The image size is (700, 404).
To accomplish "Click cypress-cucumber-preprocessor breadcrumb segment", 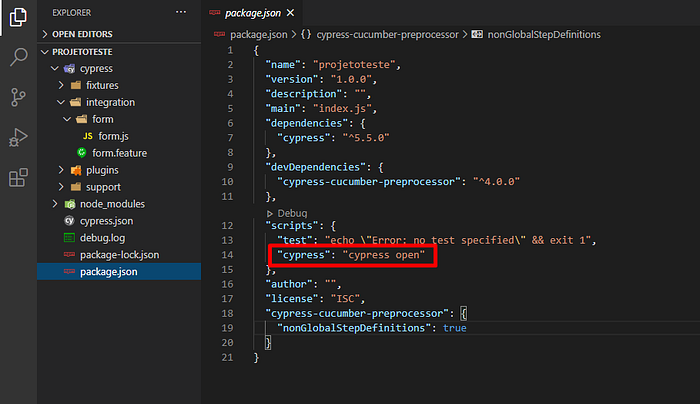I will coord(388,34).
